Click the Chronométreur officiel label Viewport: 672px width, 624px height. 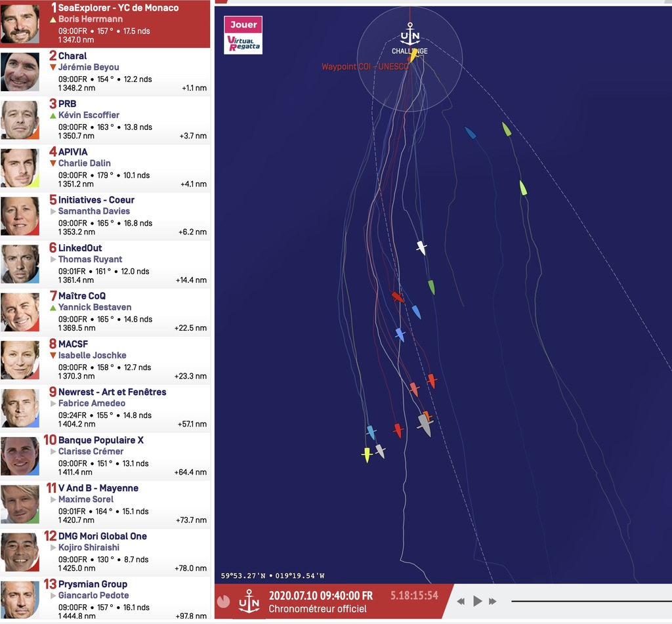(318, 608)
